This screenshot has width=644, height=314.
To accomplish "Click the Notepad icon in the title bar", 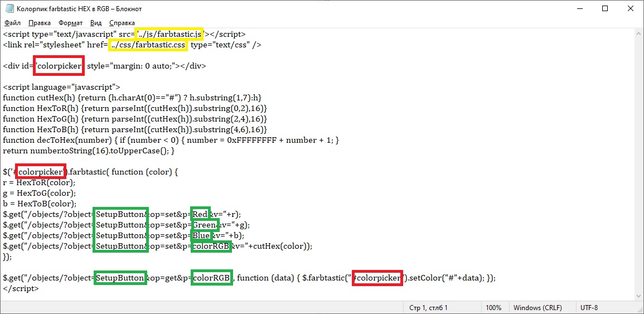I will pyautogui.click(x=9, y=9).
